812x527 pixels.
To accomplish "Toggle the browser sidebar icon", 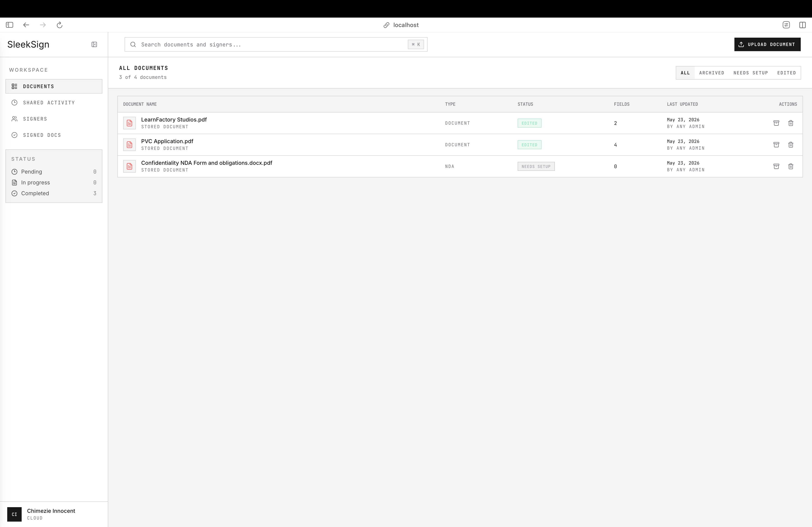I will 9,25.
